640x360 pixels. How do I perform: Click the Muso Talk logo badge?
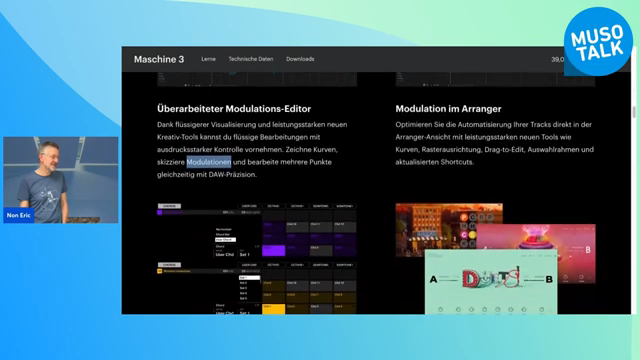598,41
